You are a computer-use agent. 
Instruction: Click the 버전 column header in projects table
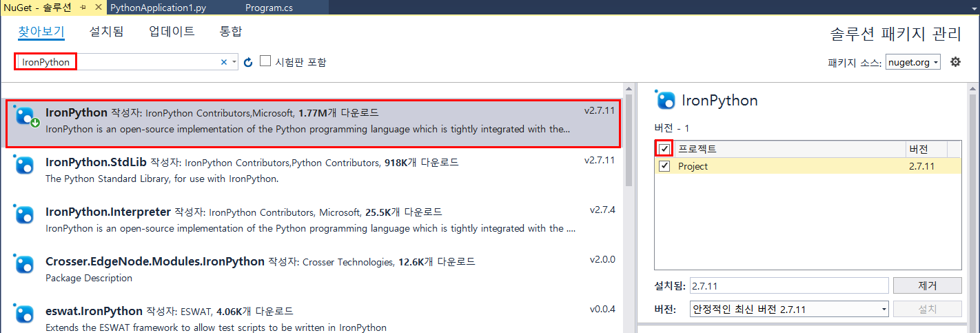(926, 149)
